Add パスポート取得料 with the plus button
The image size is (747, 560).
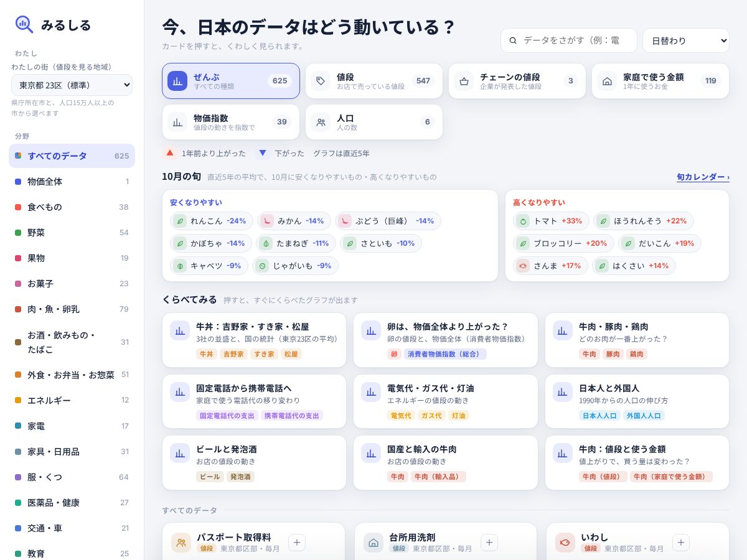[297, 543]
